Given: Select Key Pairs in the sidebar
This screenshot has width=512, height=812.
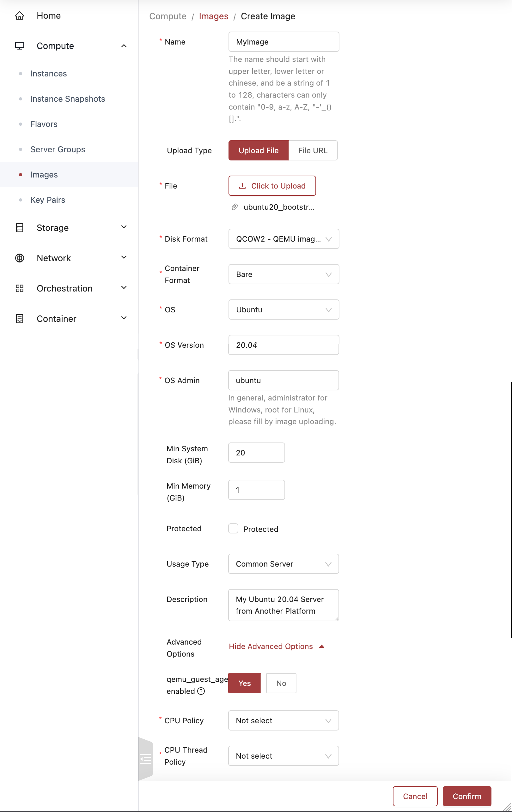Looking at the screenshot, I should 48,200.
